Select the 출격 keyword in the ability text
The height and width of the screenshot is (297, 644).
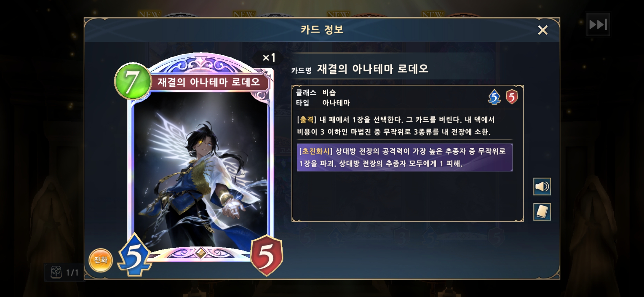(306, 120)
